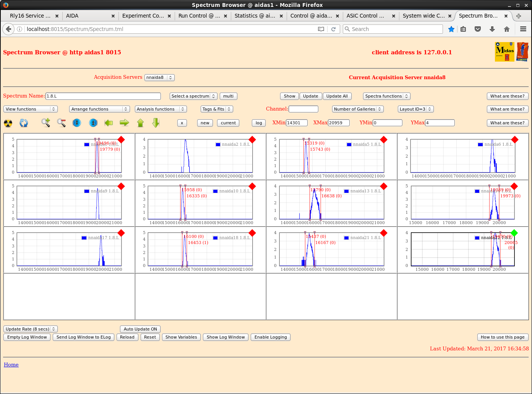532x394 pixels.
Task: Open the Acquisition Servers nnaida8 dropdown
Action: (159, 78)
